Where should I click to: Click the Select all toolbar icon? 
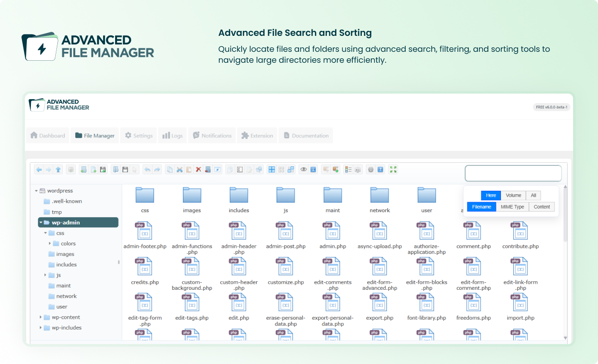[x=272, y=170]
